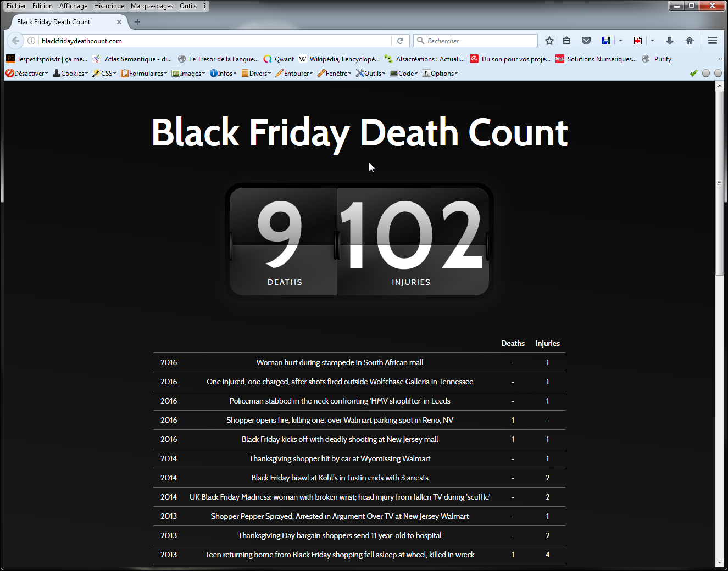This screenshot has height=571, width=728.
Task: Click the blue floppy disk save icon
Action: coord(606,41)
